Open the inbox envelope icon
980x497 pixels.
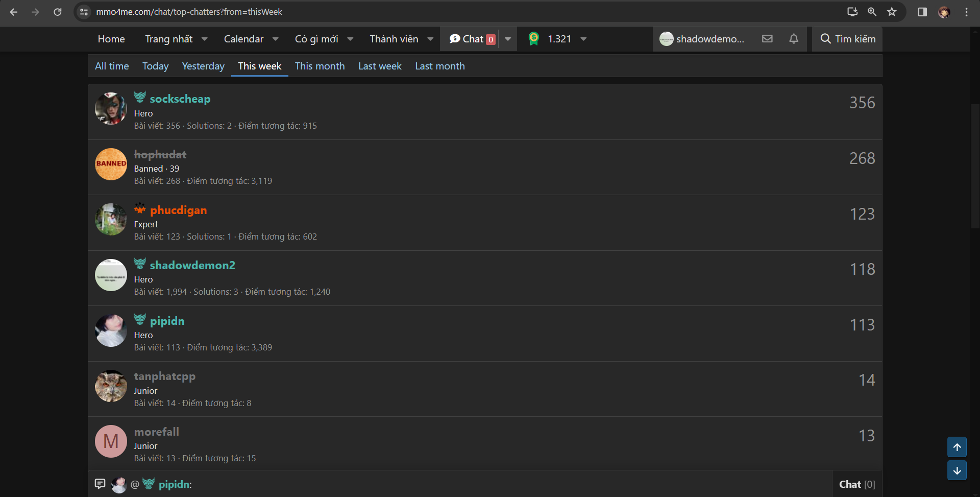click(x=767, y=39)
